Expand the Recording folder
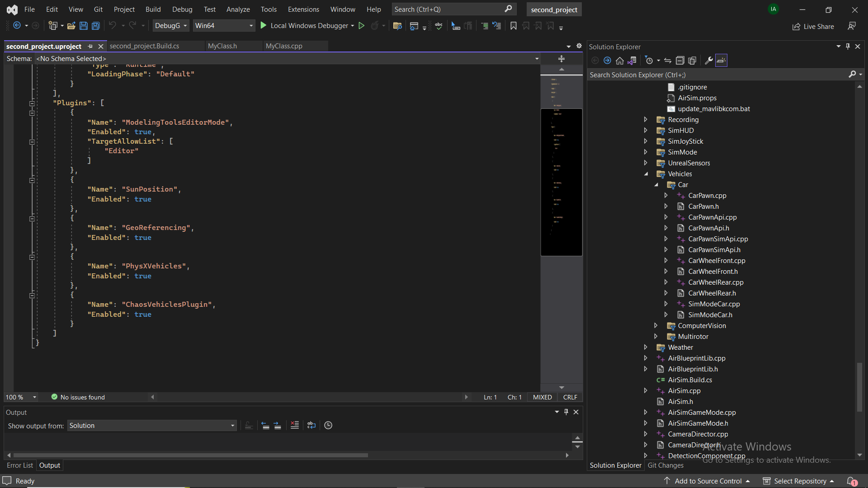Viewport: 868px width, 488px height. (646, 119)
